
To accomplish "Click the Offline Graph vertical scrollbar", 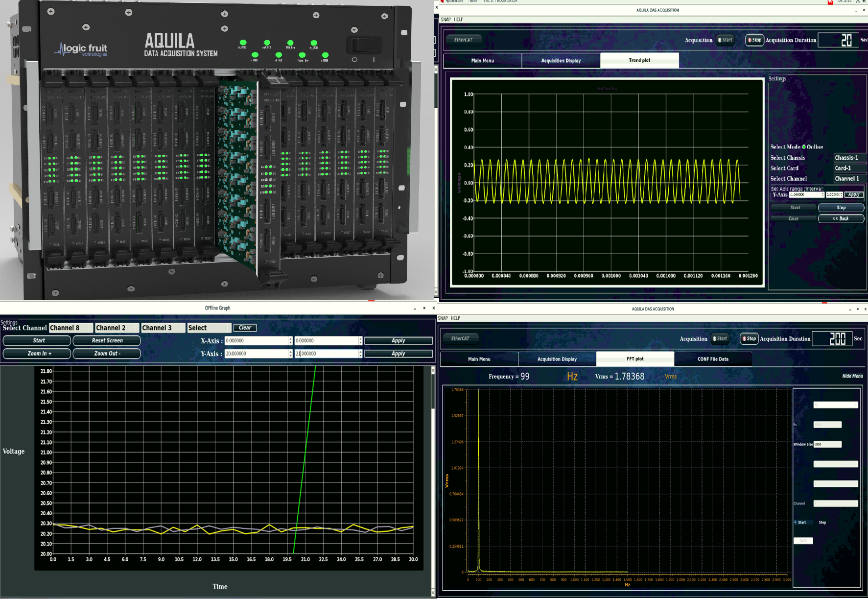I will pos(433,481).
